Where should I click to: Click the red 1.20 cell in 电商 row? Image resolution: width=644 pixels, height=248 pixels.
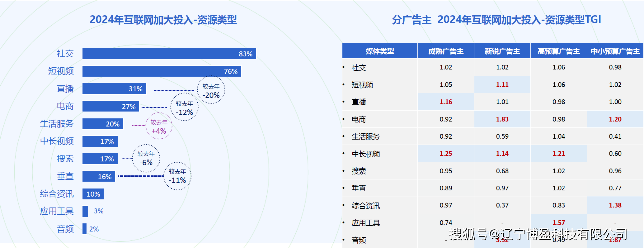point(615,119)
